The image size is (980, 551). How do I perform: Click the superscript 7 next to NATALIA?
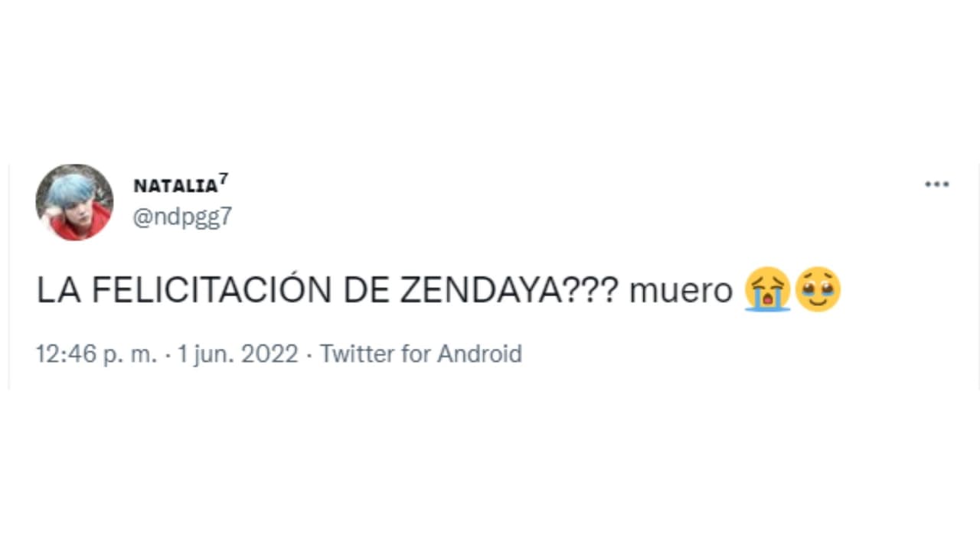pos(224,178)
